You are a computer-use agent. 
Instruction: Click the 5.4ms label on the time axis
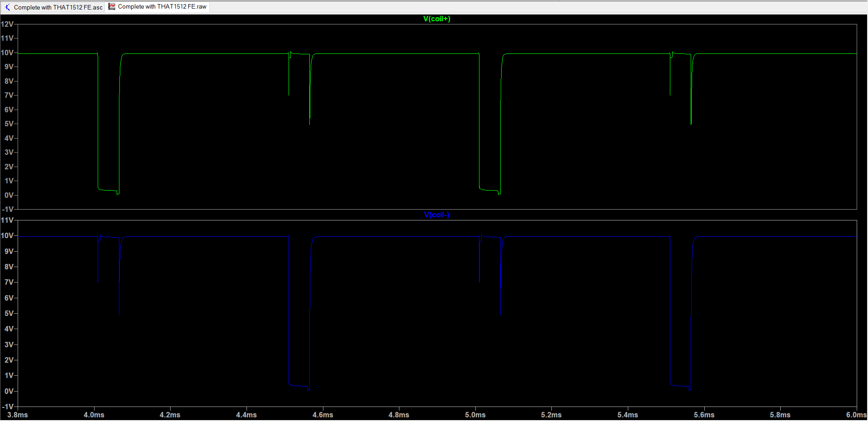tap(628, 415)
